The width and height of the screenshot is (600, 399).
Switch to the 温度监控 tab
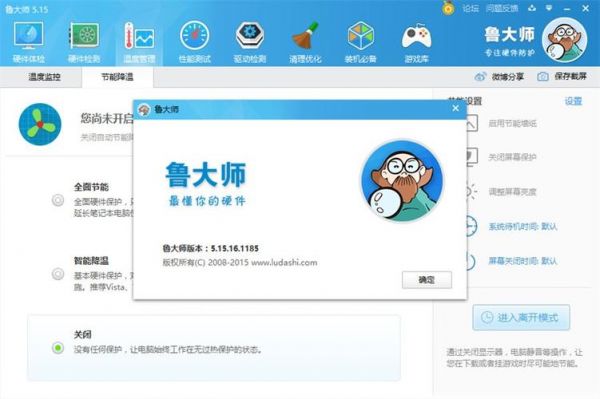pos(44,77)
